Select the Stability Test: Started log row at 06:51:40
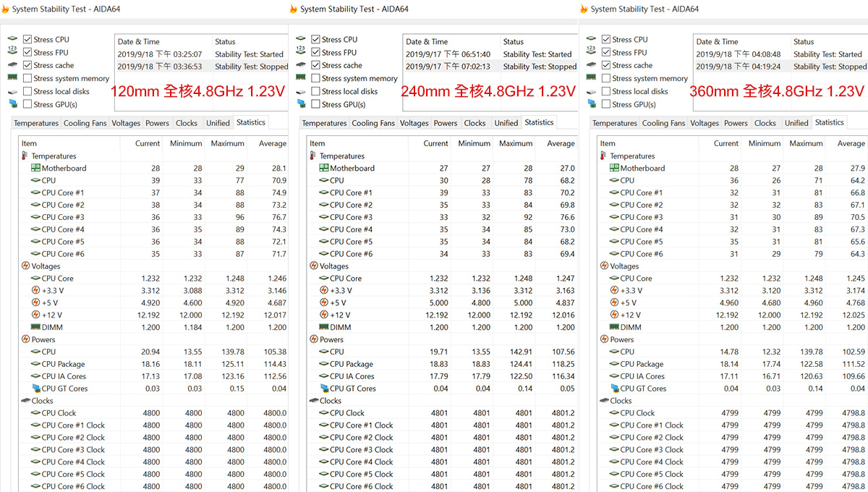Image resolution: width=868 pixels, height=492 pixels. click(490, 54)
